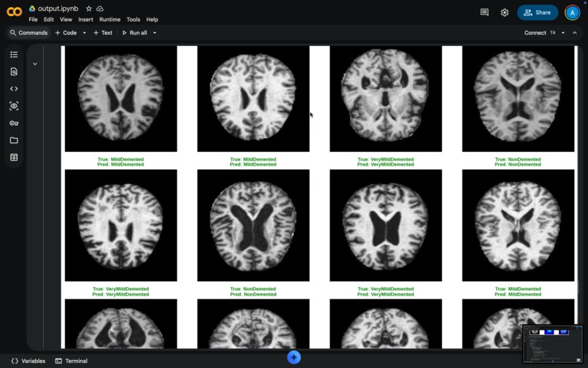
Task: Open the Insert menu
Action: pos(85,20)
